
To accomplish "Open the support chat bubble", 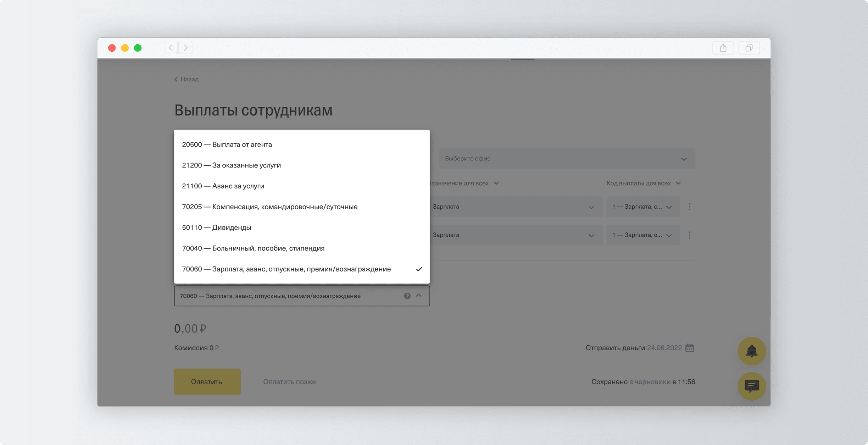I will click(751, 386).
